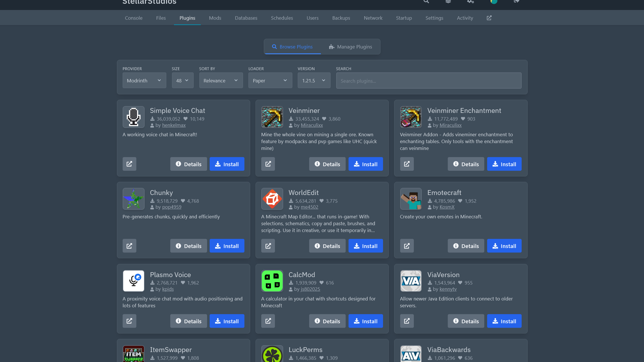Open the Backups navigation tab
This screenshot has height=362, width=644.
[341, 18]
